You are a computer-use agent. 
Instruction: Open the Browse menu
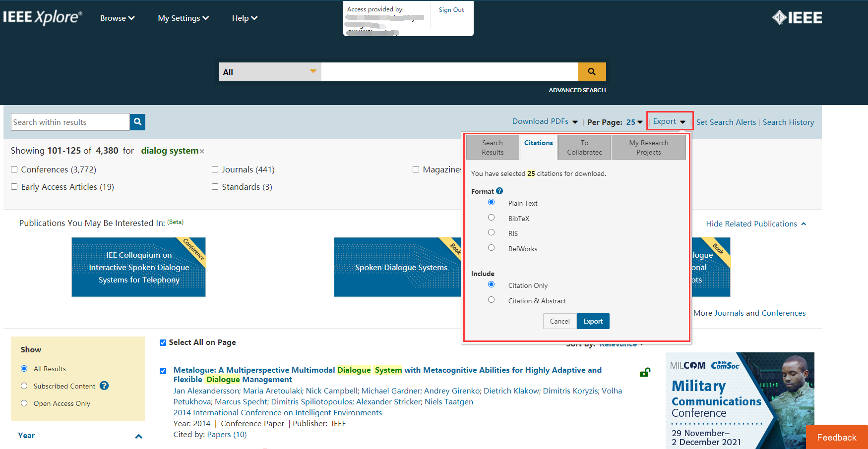click(118, 18)
